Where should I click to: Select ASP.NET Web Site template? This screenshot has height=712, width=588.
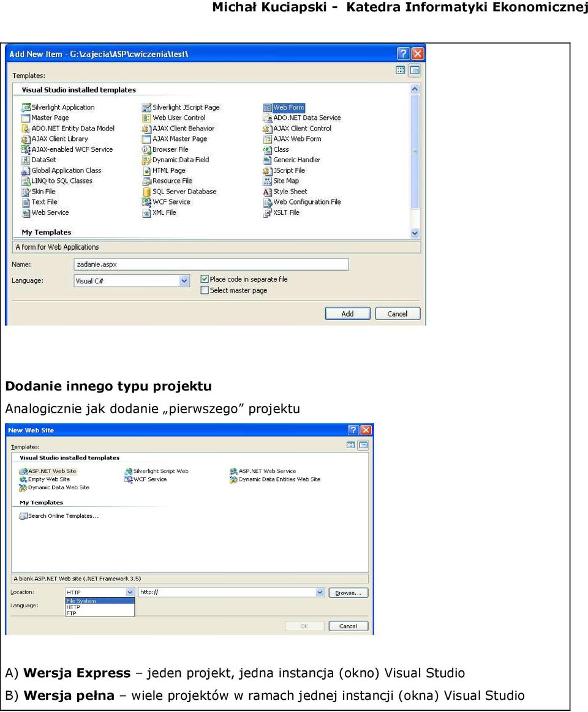pos(48,471)
